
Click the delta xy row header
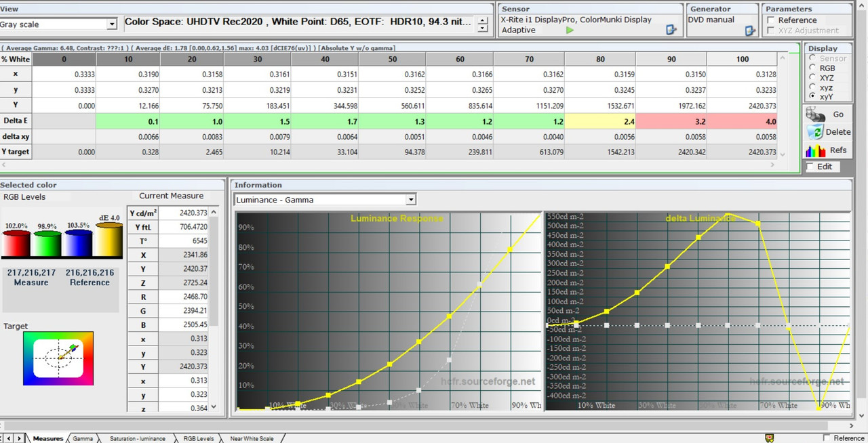pos(16,136)
